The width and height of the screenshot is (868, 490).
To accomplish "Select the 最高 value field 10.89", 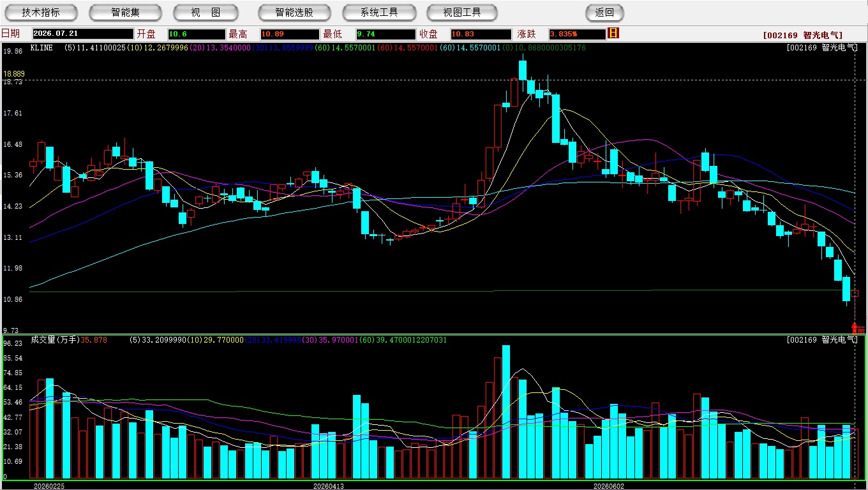I will pyautogui.click(x=289, y=34).
